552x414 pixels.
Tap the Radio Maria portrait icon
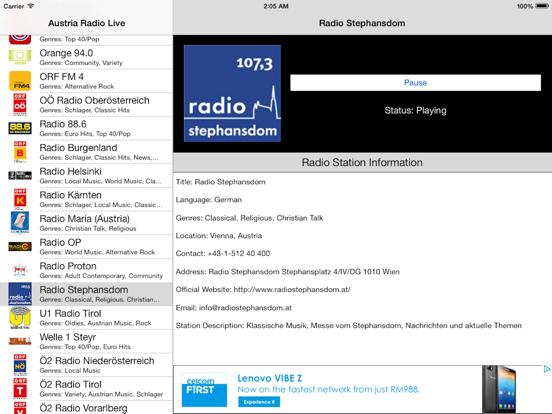[x=20, y=222]
